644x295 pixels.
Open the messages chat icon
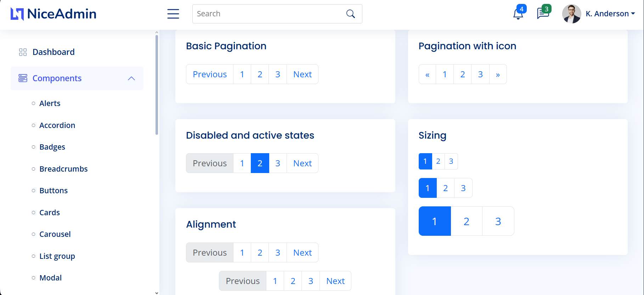(542, 13)
